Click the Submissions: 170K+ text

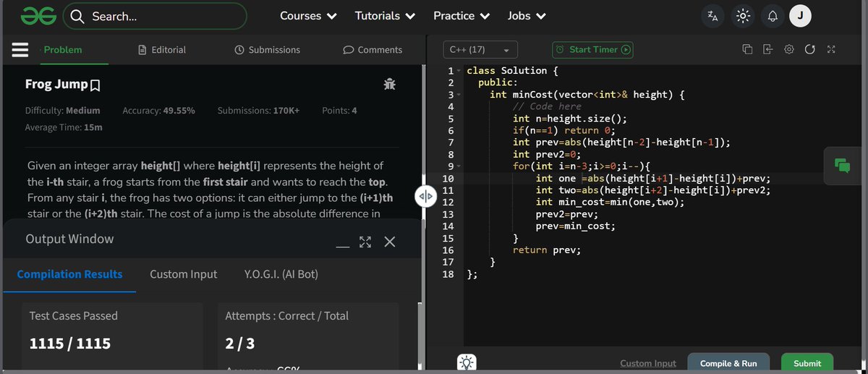(258, 111)
